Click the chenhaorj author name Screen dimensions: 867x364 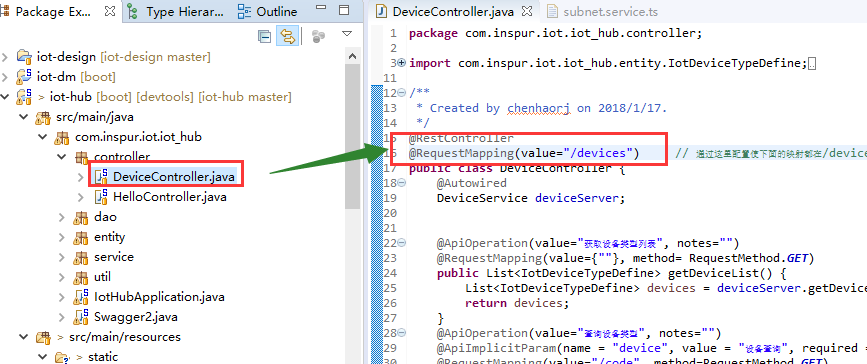[x=539, y=108]
